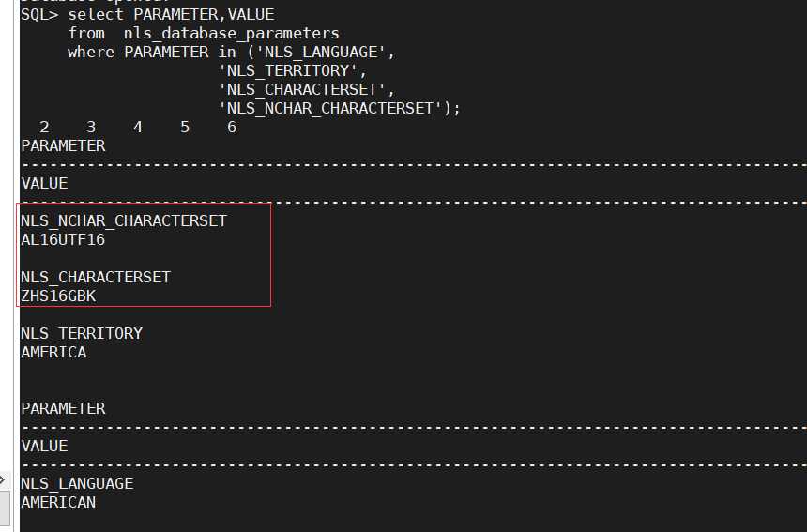Click the SQL> prompt text
Viewport: 807px width, 532px height.
point(39,14)
